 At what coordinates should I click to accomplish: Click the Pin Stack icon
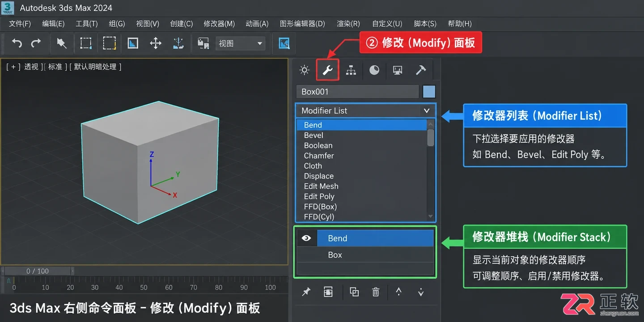306,292
